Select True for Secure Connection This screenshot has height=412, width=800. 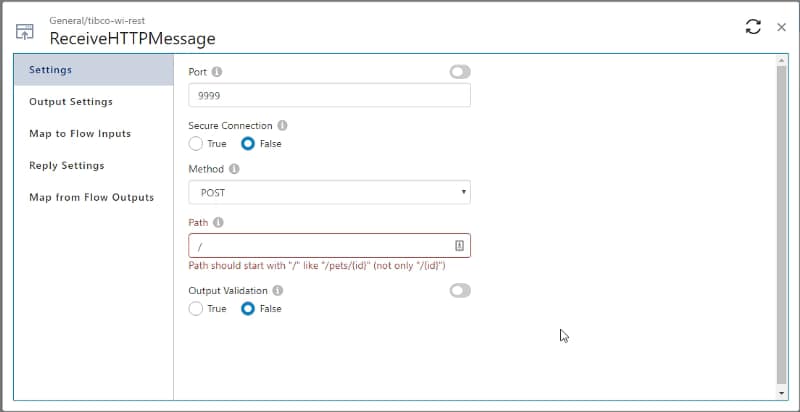pyautogui.click(x=196, y=144)
